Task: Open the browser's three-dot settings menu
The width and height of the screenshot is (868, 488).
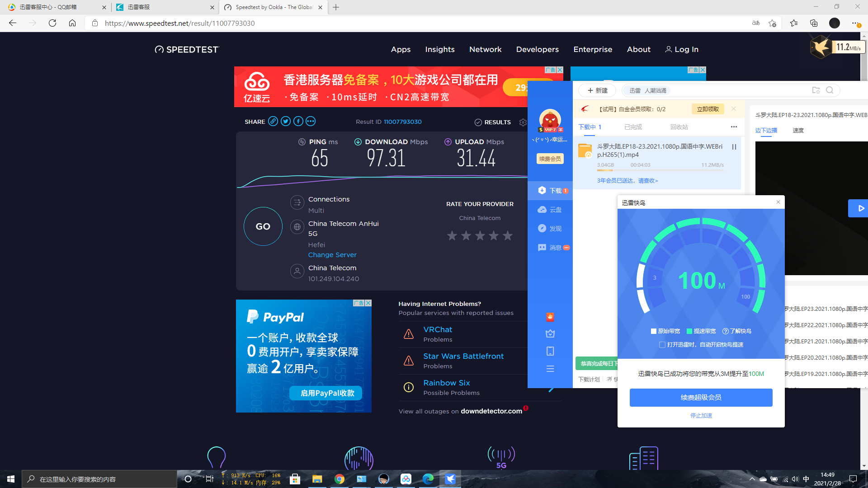Action: [x=854, y=23]
